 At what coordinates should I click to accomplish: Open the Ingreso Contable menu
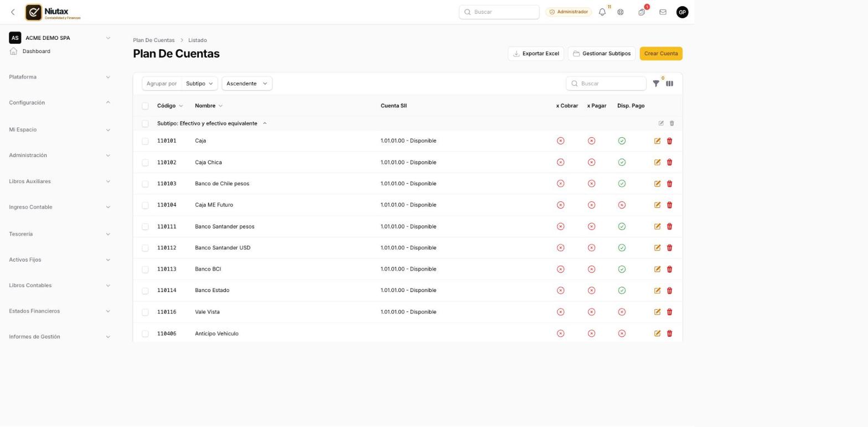click(59, 207)
